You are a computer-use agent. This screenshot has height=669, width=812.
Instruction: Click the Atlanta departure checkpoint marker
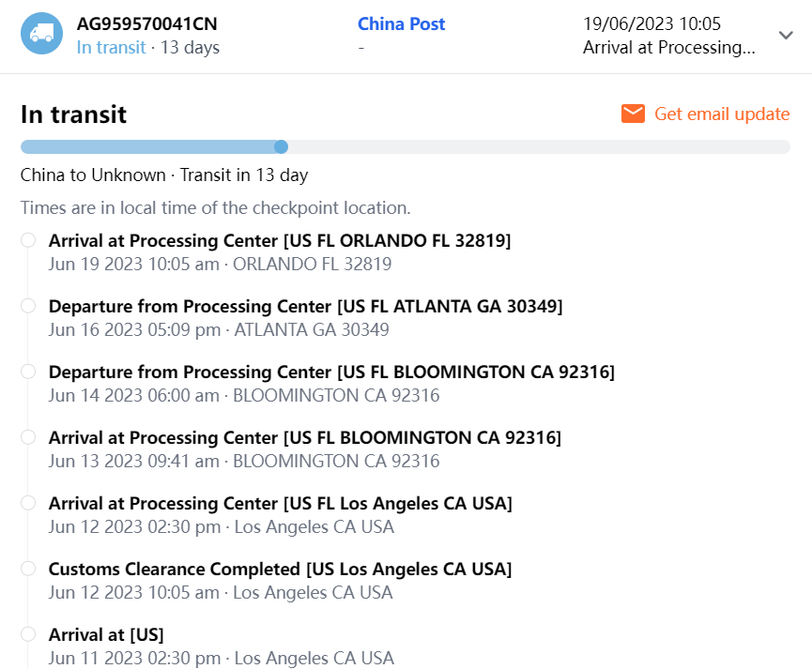tap(28, 306)
